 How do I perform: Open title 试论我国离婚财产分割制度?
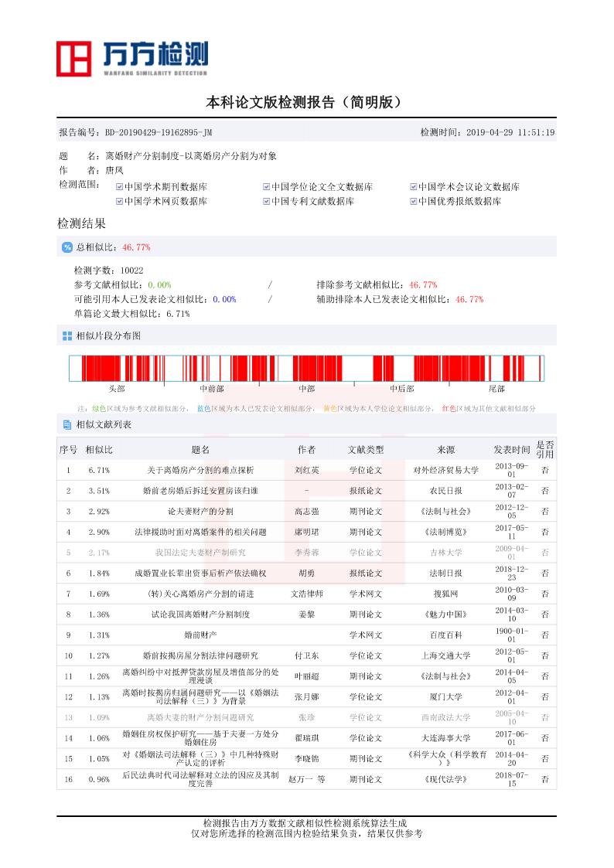click(x=200, y=614)
